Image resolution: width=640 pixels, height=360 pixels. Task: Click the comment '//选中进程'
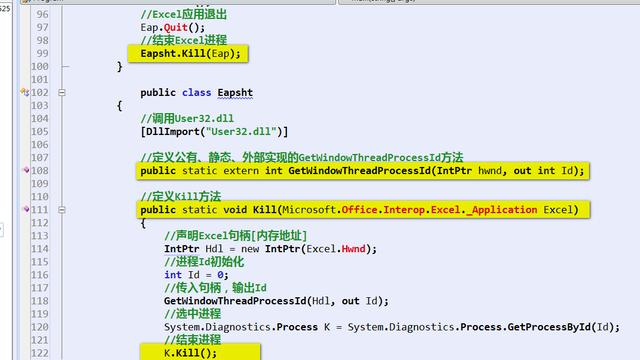(x=192, y=314)
